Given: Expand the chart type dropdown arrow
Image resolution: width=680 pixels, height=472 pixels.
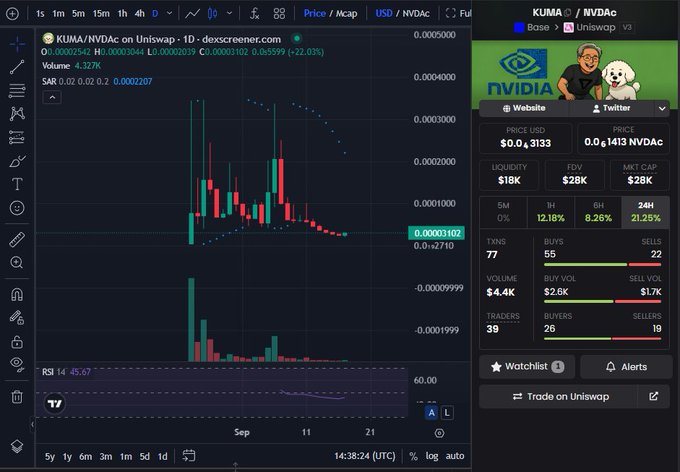Looking at the screenshot, I should click(x=229, y=13).
